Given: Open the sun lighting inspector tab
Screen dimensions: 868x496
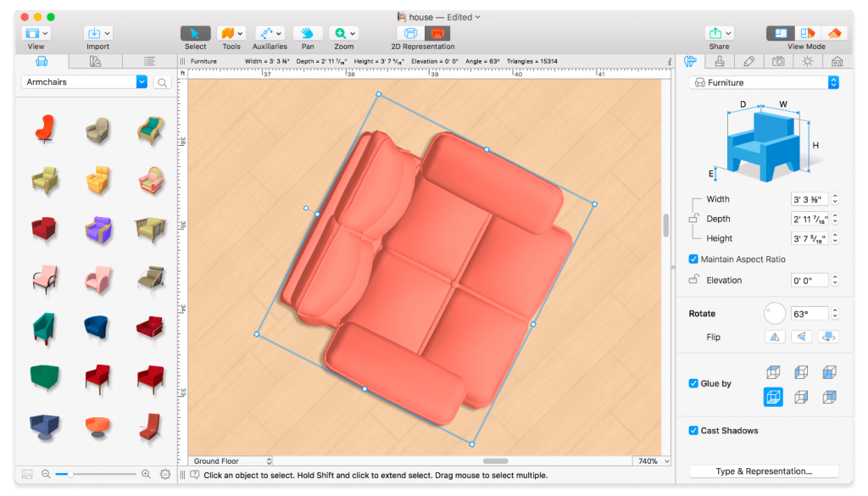Looking at the screenshot, I should pos(810,61).
